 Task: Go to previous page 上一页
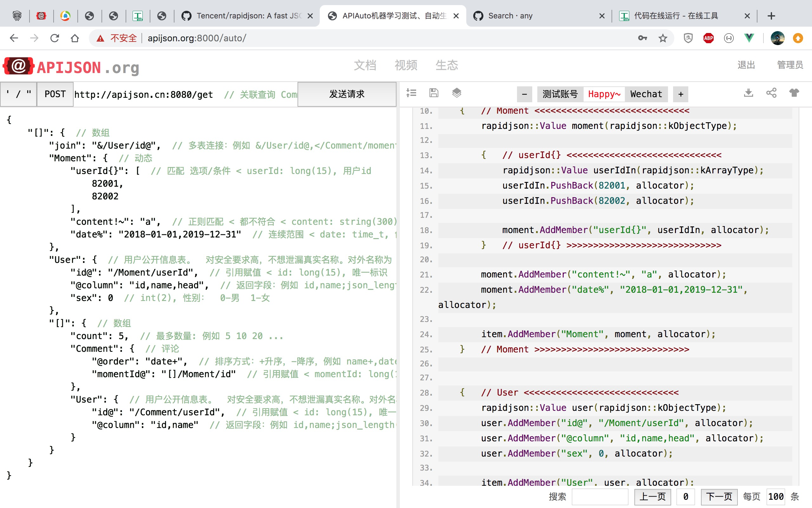(x=653, y=497)
